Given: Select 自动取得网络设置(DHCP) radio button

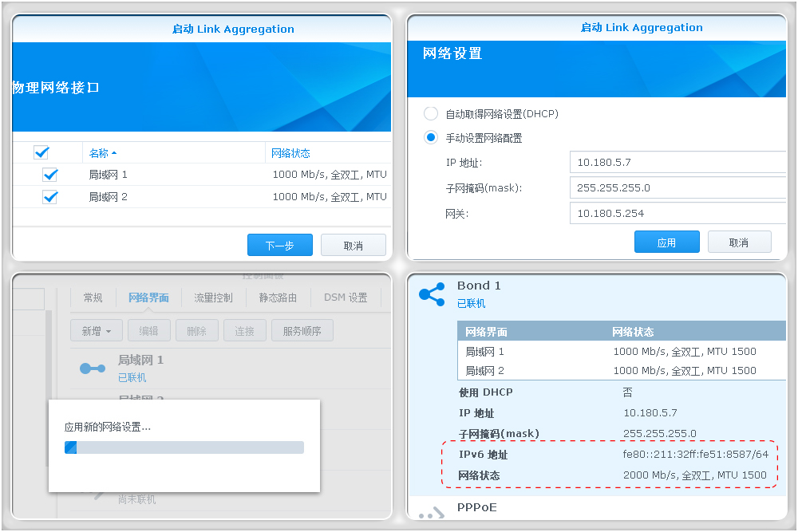Looking at the screenshot, I should 431,113.
